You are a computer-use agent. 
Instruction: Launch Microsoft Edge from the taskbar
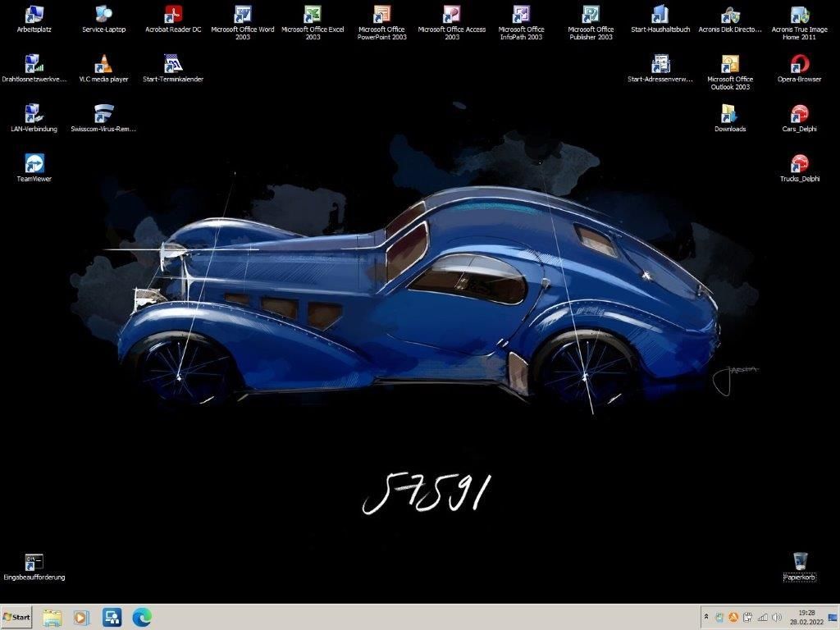142,617
